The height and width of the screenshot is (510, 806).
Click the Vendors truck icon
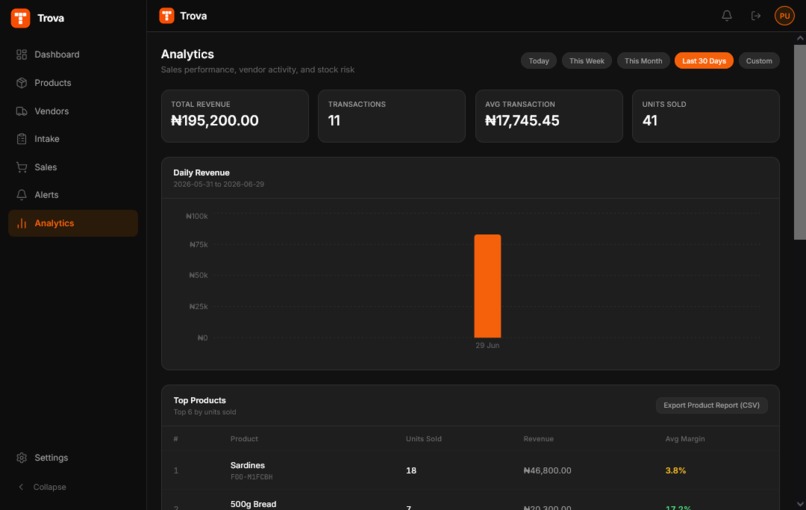(22, 111)
